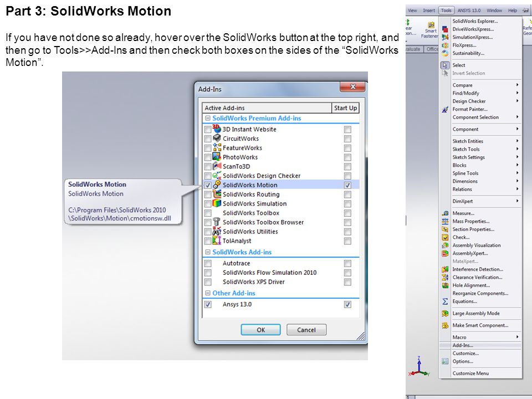Click the Interference Detection icon
The width and height of the screenshot is (532, 399).
445,269
